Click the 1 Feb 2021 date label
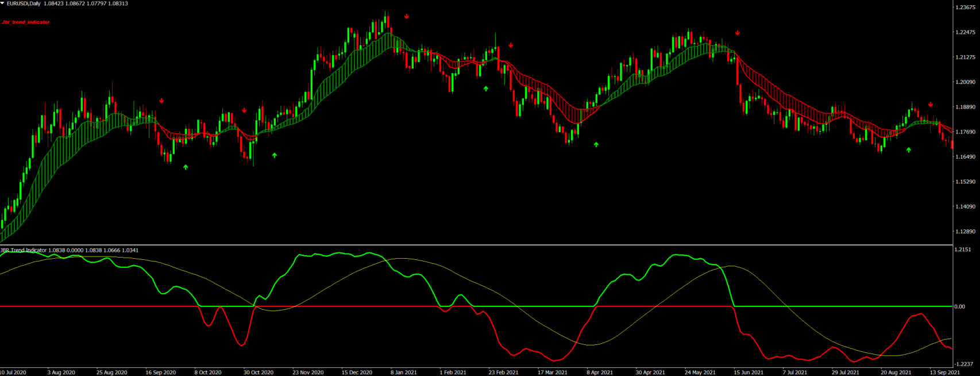980x376 pixels. pos(453,373)
